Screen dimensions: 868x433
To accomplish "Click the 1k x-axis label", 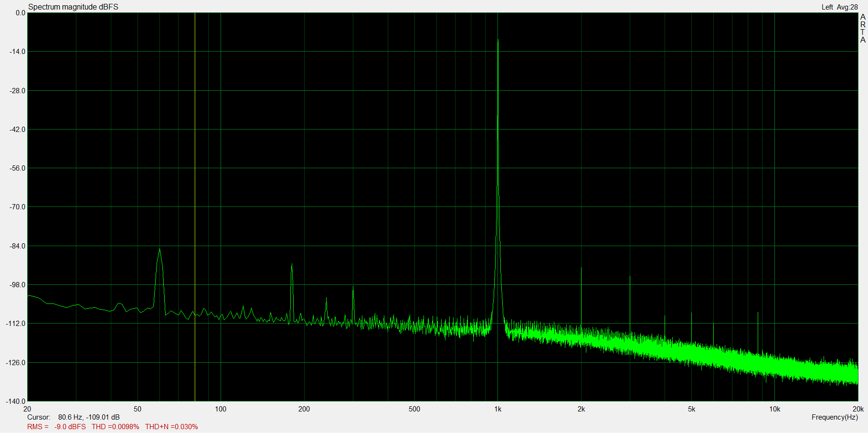I will [498, 409].
